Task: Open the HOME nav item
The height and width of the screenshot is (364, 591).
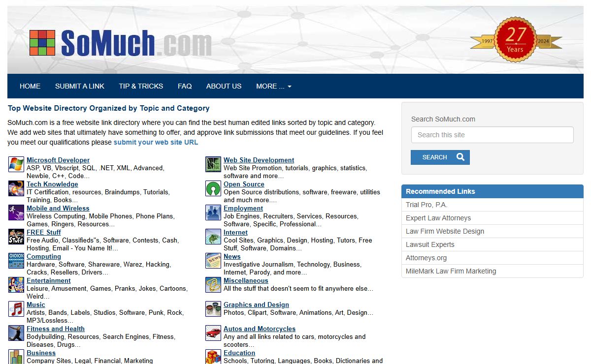Action: (30, 86)
